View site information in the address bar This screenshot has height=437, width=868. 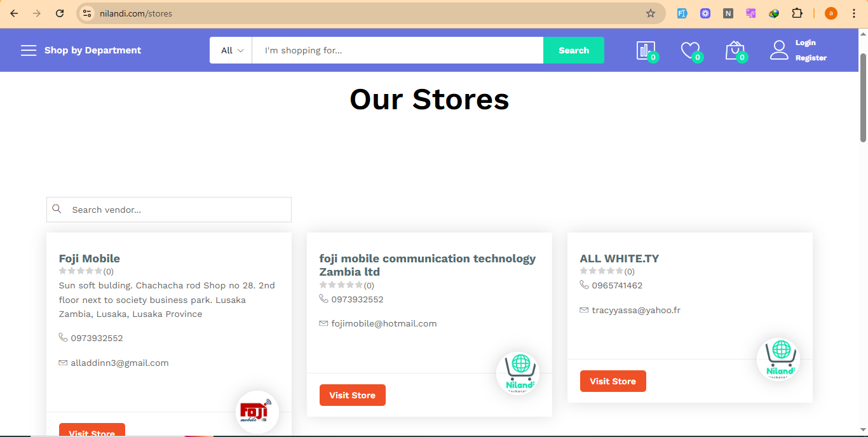[88, 13]
